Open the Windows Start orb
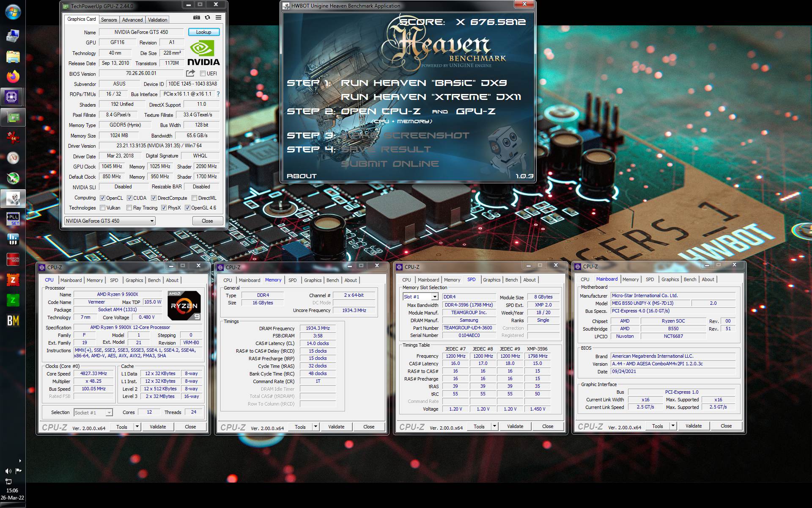 (x=13, y=11)
